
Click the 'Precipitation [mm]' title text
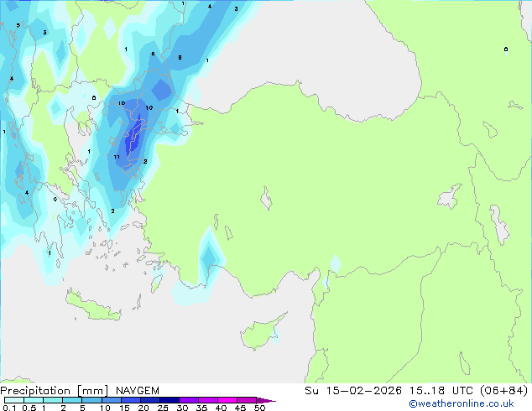(55, 391)
